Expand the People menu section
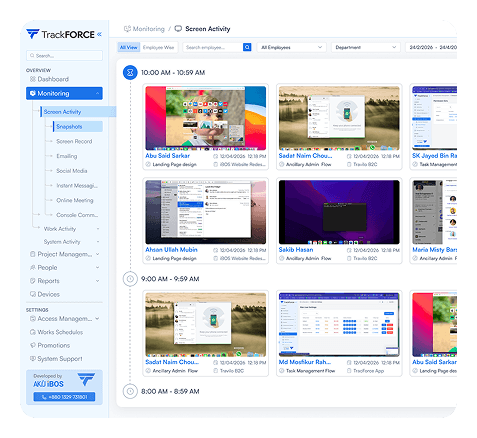The height and width of the screenshot is (438, 477). pyautogui.click(x=64, y=268)
